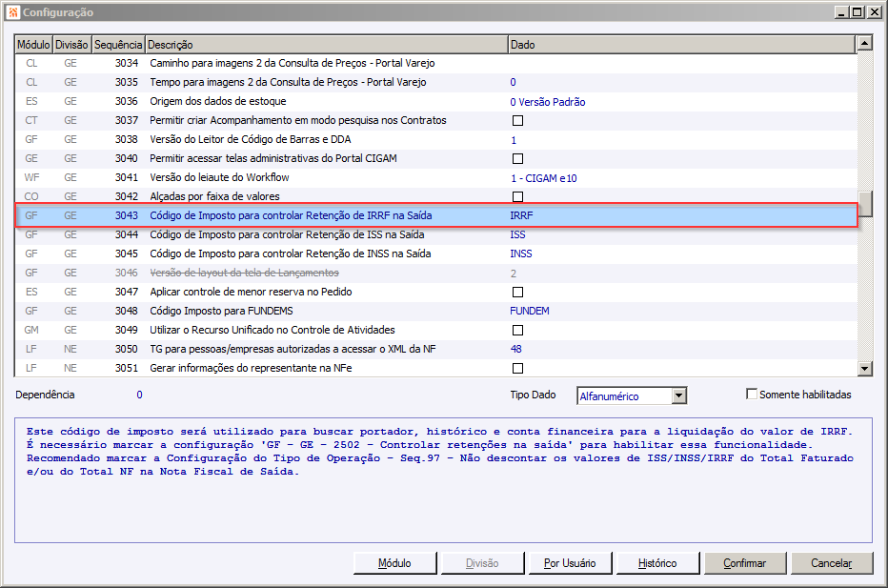Toggle checkbox for sequence 3037 Acompanhamento nos Contratos
This screenshot has width=888, height=588.
517,121
